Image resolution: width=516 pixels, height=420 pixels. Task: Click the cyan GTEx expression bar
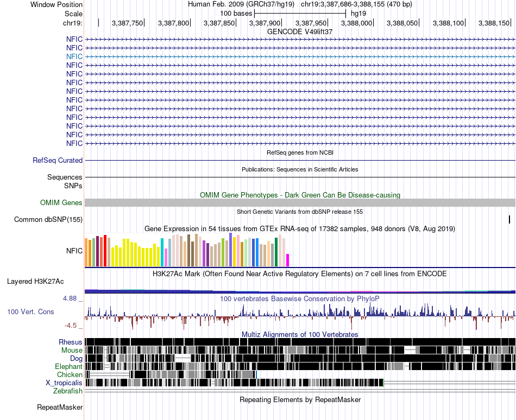pyautogui.click(x=162, y=252)
